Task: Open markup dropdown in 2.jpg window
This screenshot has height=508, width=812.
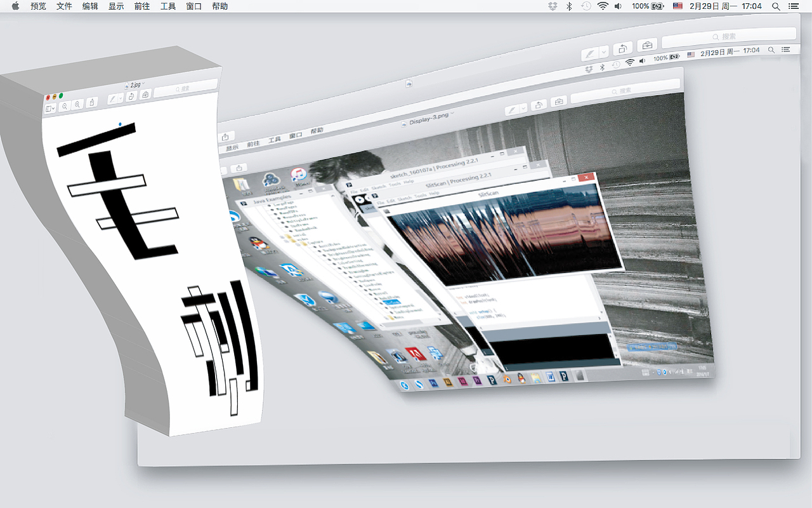Action: (122, 98)
